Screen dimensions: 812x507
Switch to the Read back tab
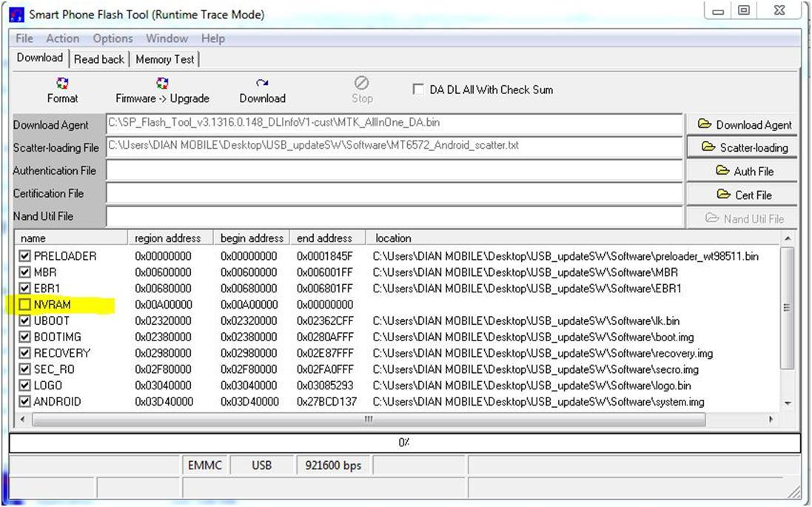(99, 59)
